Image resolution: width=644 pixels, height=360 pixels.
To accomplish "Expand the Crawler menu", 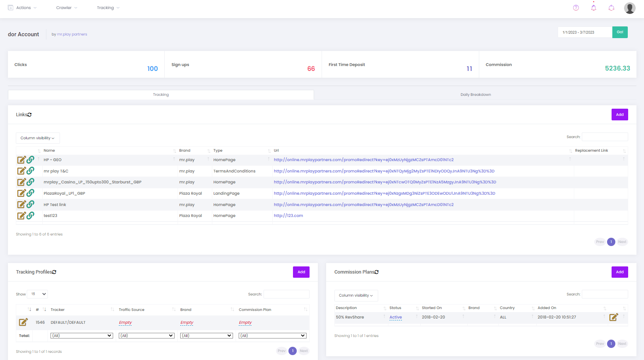I will [x=67, y=8].
